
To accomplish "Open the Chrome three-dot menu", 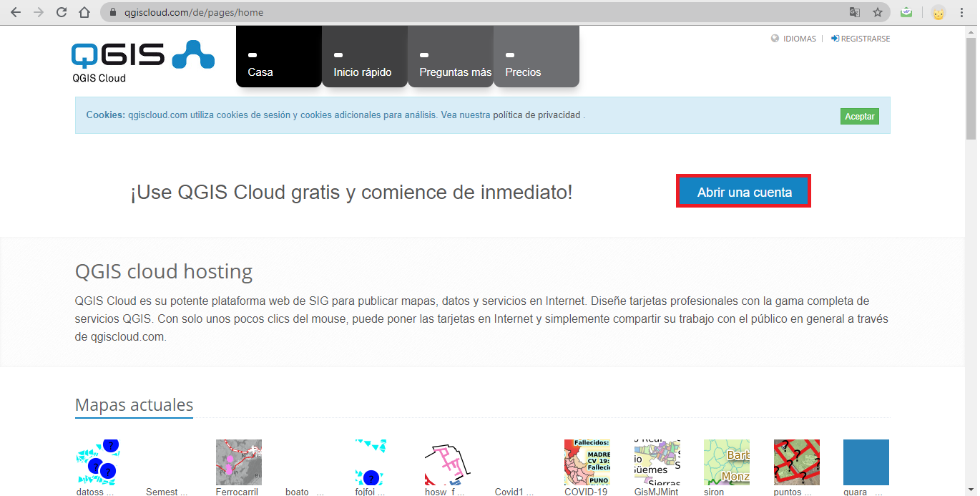I will pyautogui.click(x=963, y=12).
